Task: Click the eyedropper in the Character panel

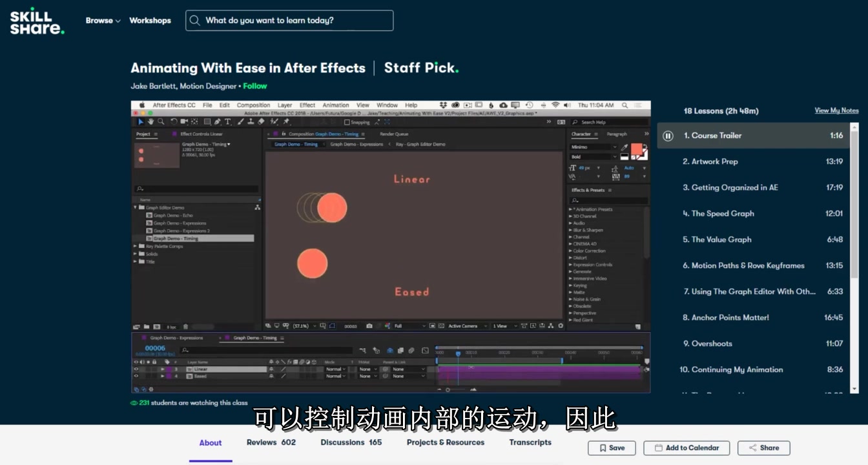Action: (x=625, y=147)
